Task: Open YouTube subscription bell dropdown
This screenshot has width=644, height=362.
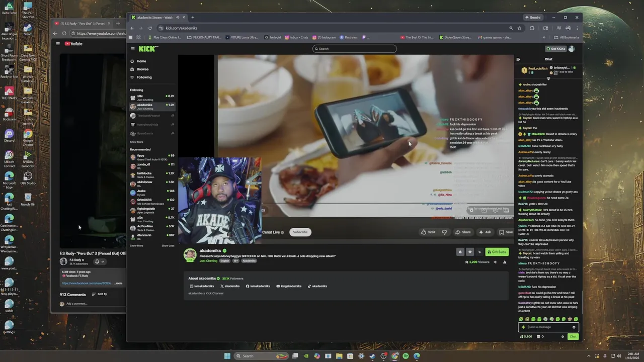Action: [x=99, y=261]
